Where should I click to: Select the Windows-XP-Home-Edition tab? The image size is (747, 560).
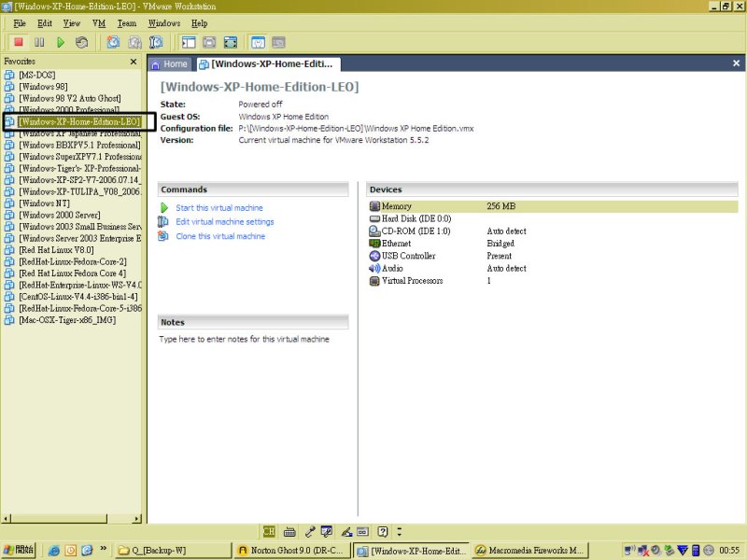click(267, 64)
